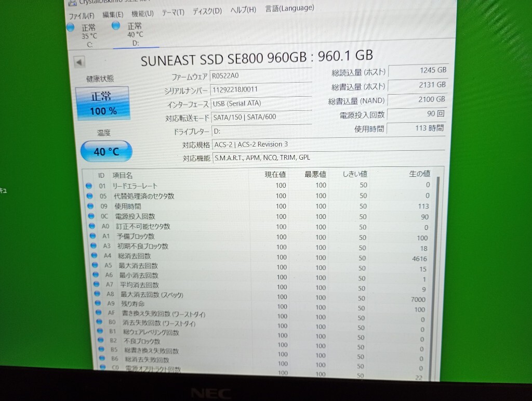This screenshot has width=532, height=401.
Task: Click the 40 °C temperature button
Action: 106,151
